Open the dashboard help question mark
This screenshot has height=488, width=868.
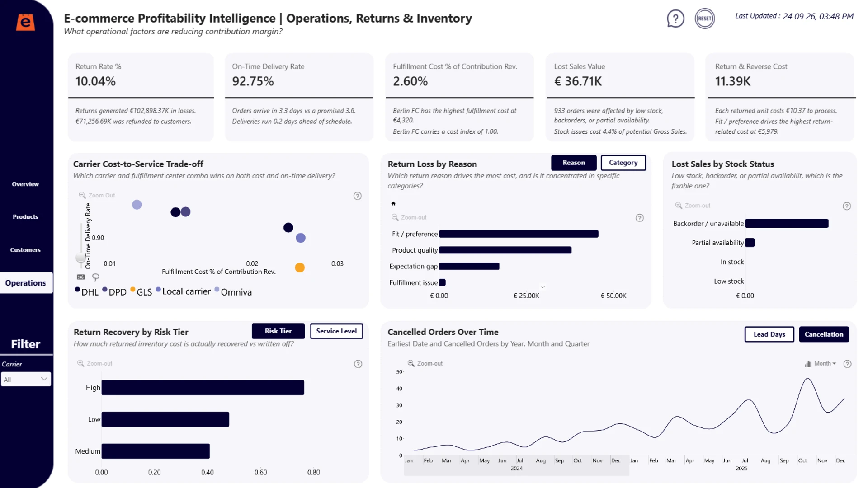coord(675,19)
